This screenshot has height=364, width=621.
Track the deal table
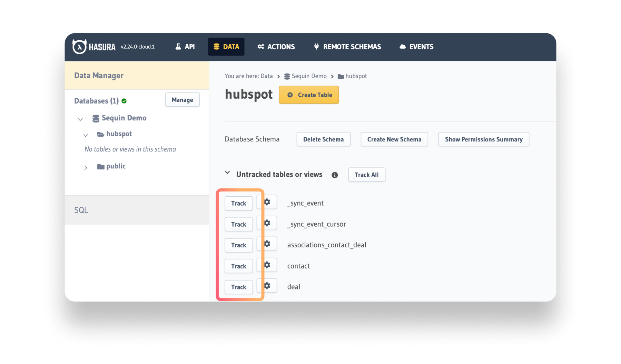(239, 287)
